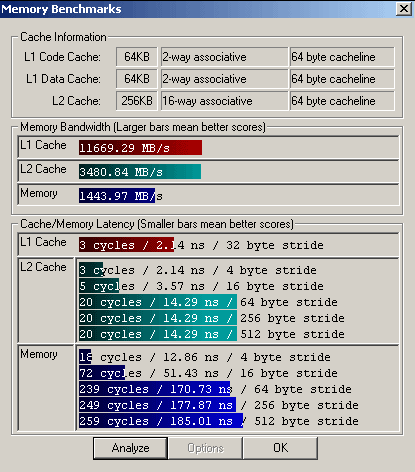Click the L1 Code Cache label
Screen dimensions: 415x472
(x=62, y=57)
